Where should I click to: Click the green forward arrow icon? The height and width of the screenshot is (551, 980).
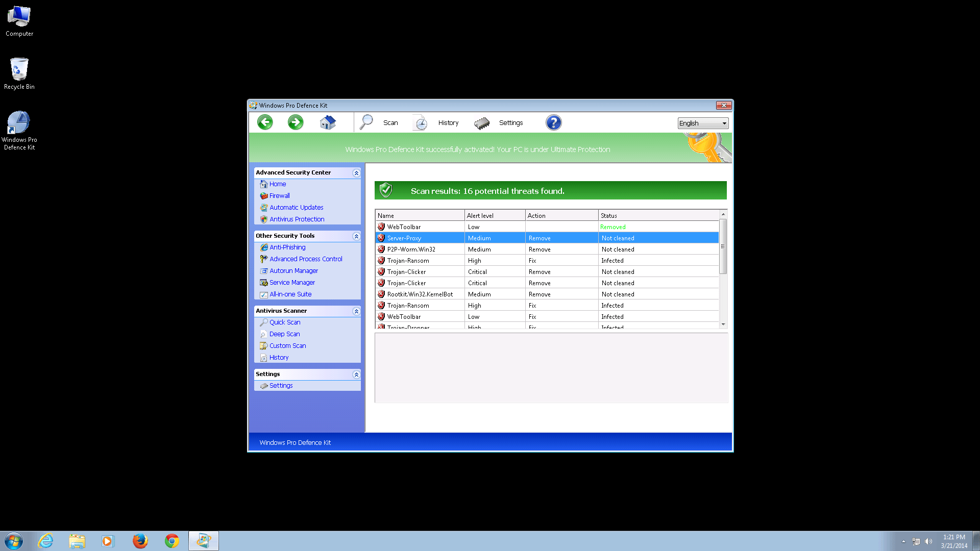pos(296,122)
